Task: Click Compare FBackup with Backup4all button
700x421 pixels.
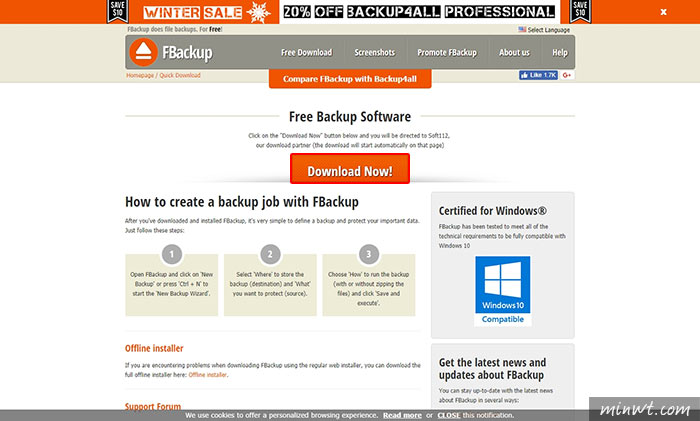Action: [350, 79]
